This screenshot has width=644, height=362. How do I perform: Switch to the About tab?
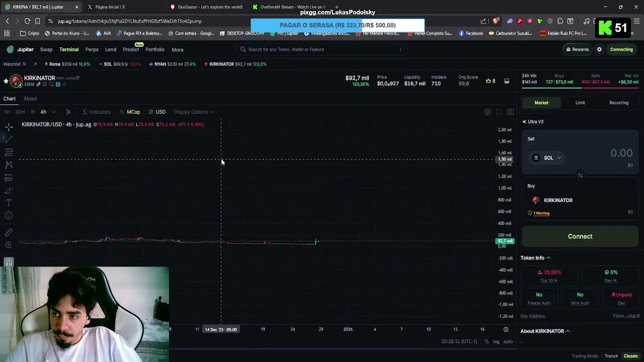30,99
